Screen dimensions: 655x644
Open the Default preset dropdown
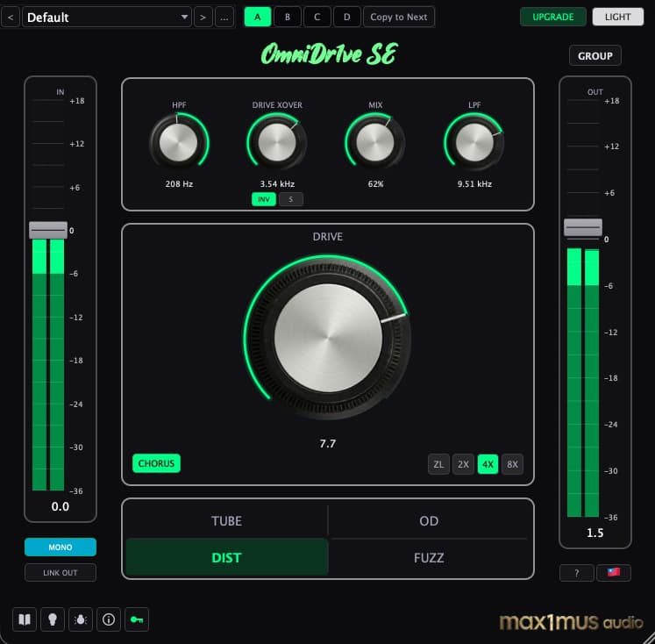tap(107, 18)
